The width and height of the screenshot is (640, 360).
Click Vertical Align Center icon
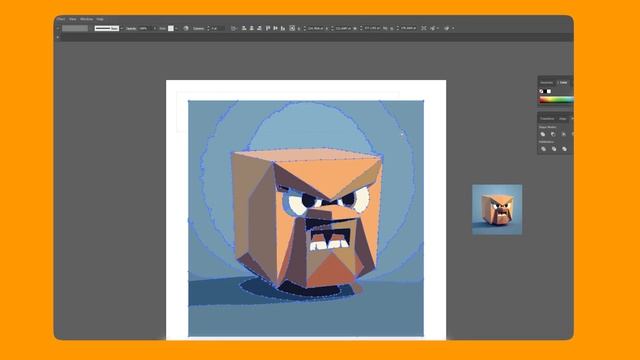coord(276,28)
